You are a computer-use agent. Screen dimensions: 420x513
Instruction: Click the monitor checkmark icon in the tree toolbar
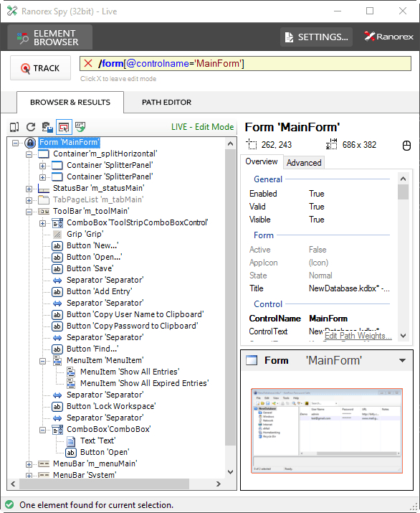point(80,126)
